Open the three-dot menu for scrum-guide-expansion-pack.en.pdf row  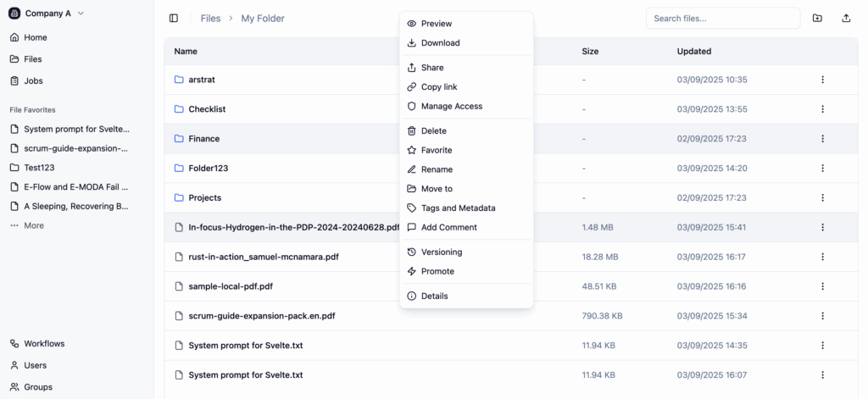pos(822,316)
